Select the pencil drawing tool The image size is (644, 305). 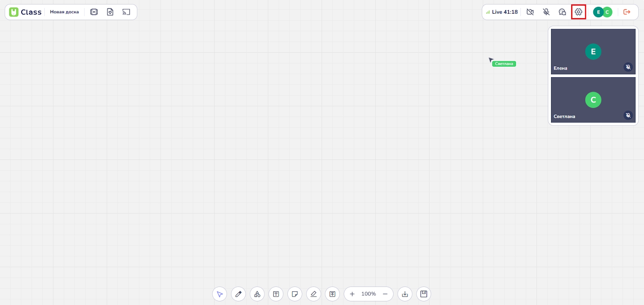tap(238, 294)
